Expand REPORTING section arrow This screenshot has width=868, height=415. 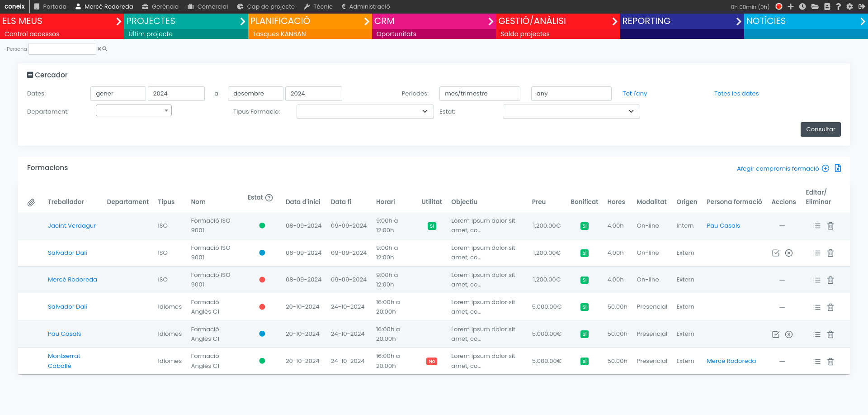click(x=739, y=21)
